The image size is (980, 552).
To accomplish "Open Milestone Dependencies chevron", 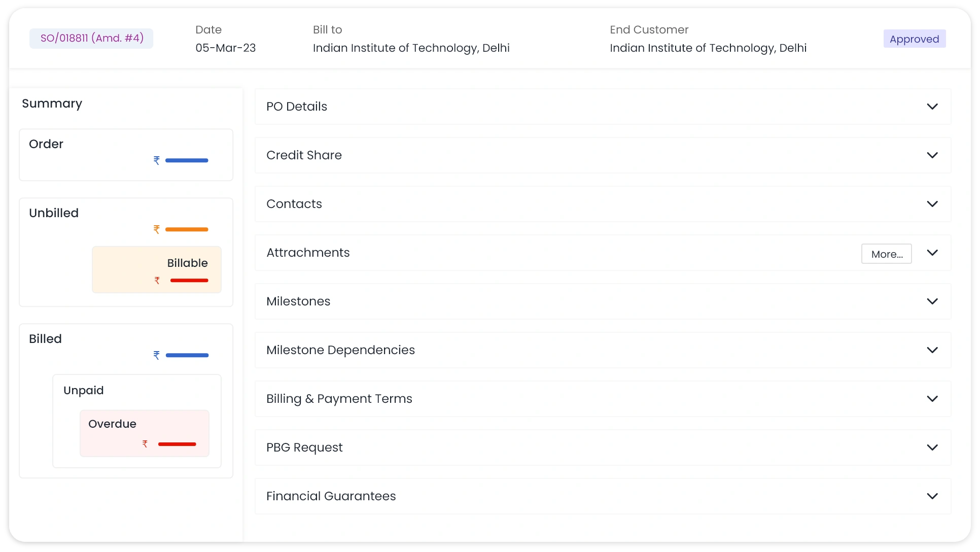I will coord(932,350).
